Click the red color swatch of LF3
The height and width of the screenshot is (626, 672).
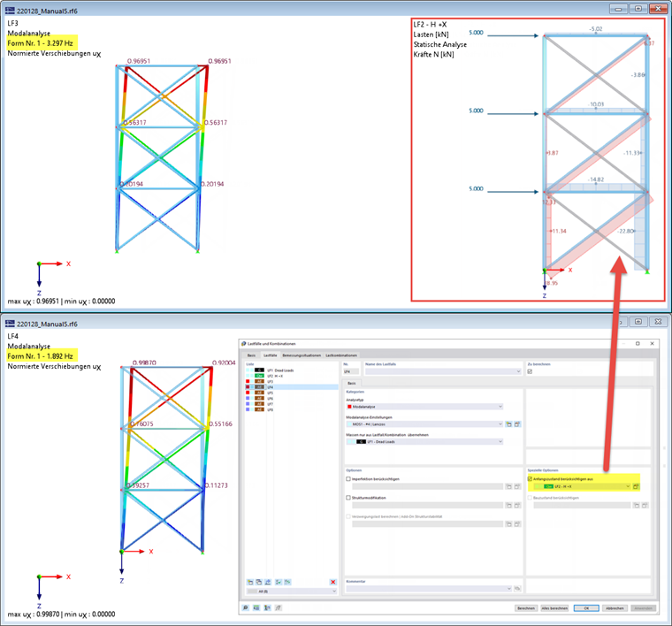click(248, 381)
